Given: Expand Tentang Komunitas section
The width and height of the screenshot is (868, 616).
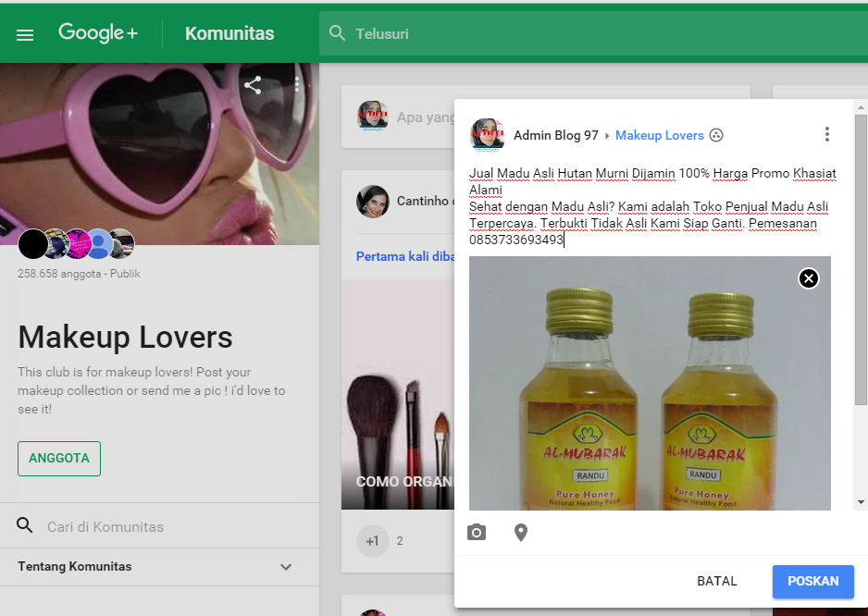Looking at the screenshot, I should (x=159, y=567).
